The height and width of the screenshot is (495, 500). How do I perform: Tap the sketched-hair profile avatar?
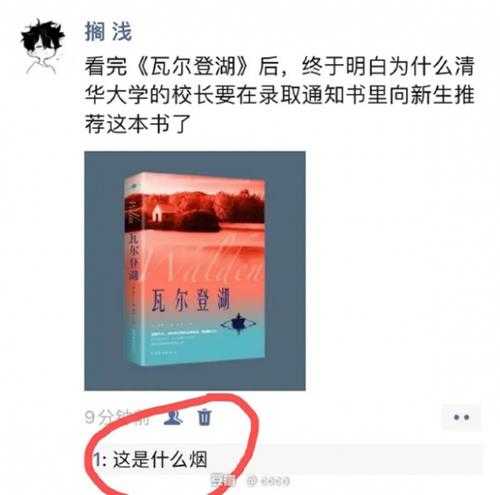[x=43, y=47]
